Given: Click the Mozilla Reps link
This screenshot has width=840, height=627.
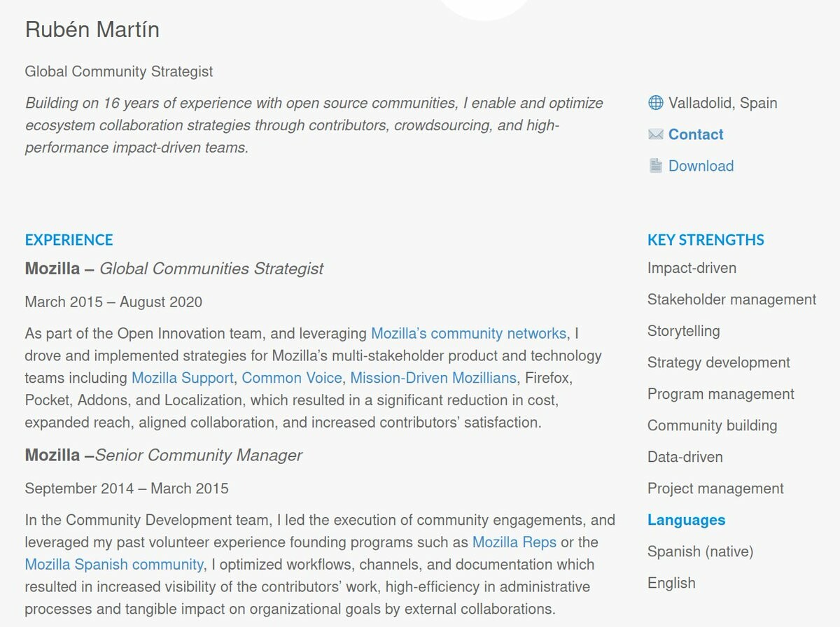Looking at the screenshot, I should (x=514, y=542).
